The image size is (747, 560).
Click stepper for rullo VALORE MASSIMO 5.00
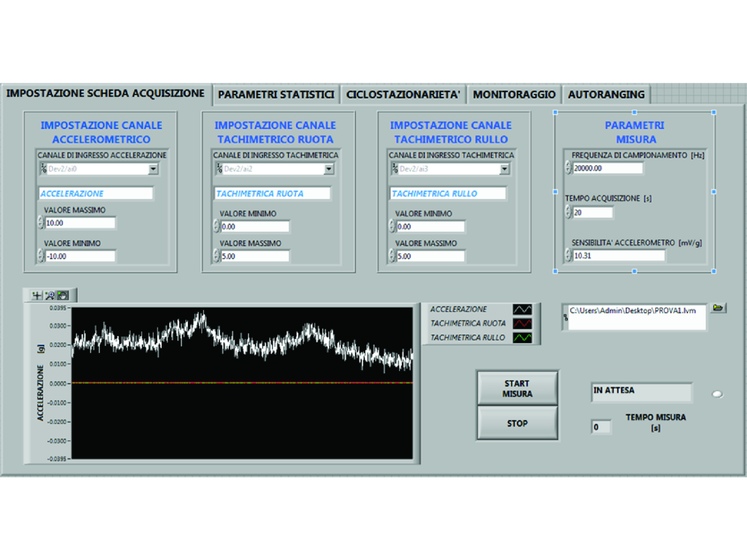point(392,256)
